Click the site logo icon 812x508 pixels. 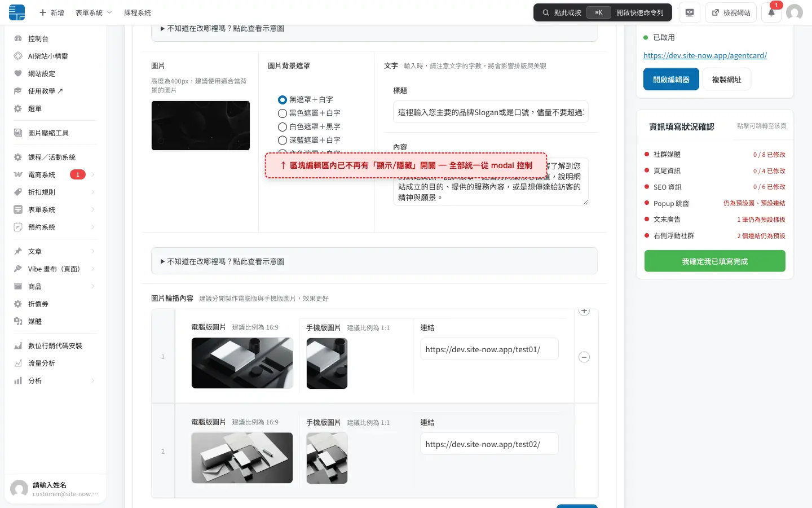click(x=17, y=12)
